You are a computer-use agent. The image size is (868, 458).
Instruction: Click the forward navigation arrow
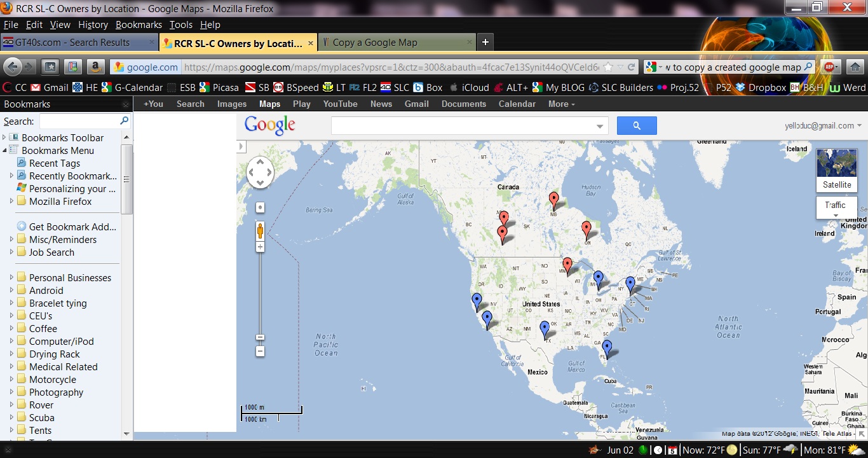29,66
